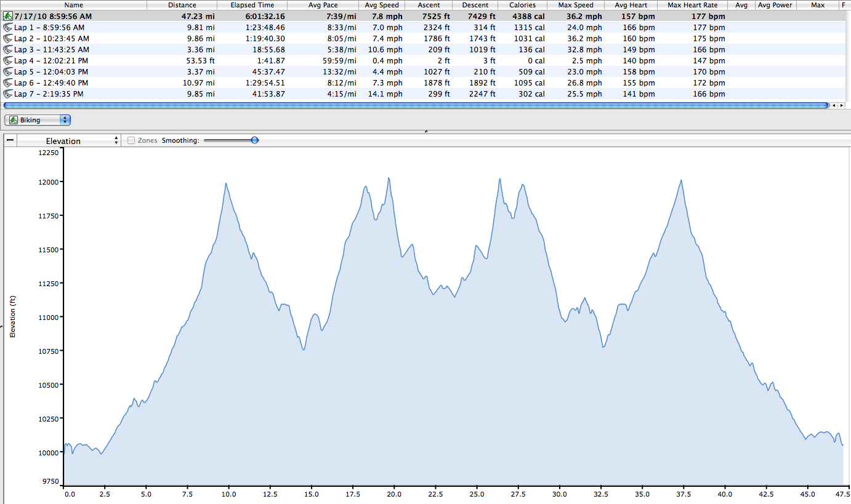The width and height of the screenshot is (851, 504).
Task: Click the Lap 3 stopwatch icon
Action: click(8, 50)
